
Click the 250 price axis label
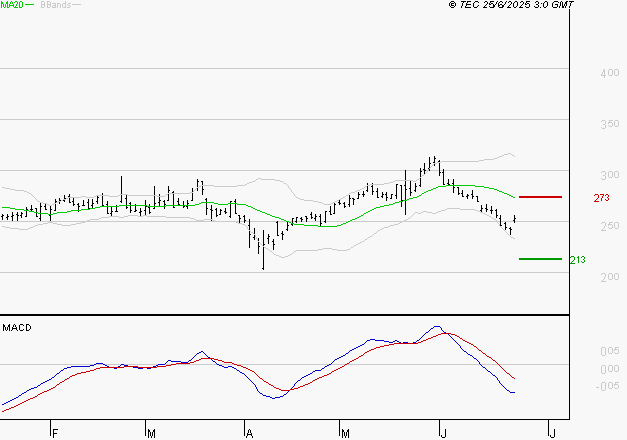tap(584, 227)
